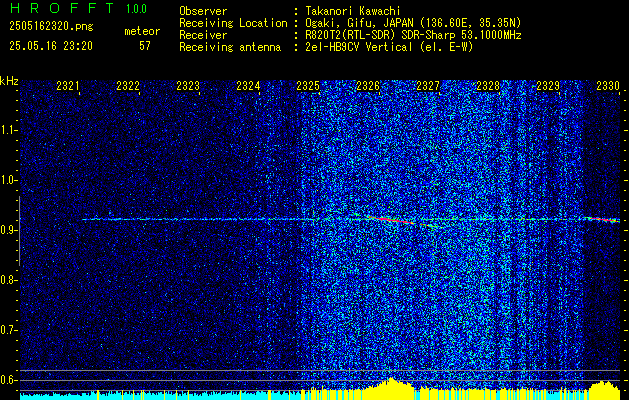629x400 pixels.
Task: Click the 2326 time marker
Action: (368, 86)
